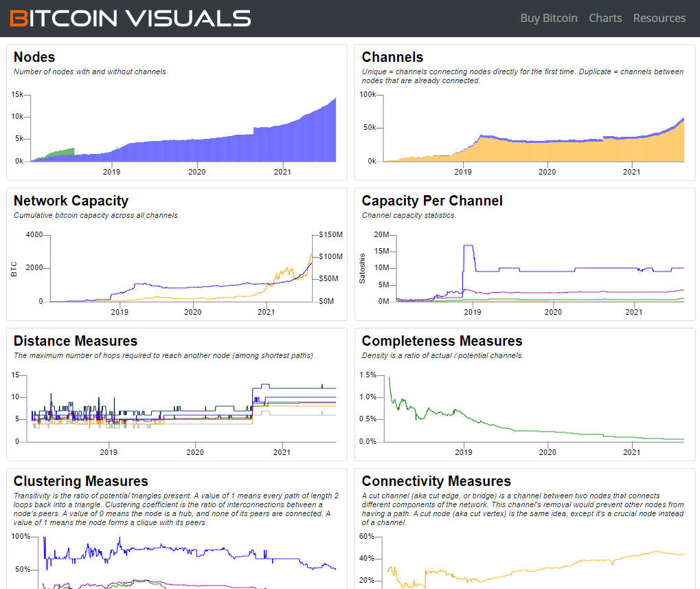Click the $150M axis label in Network Capacity
Screen dimensions: 700x589
point(331,235)
